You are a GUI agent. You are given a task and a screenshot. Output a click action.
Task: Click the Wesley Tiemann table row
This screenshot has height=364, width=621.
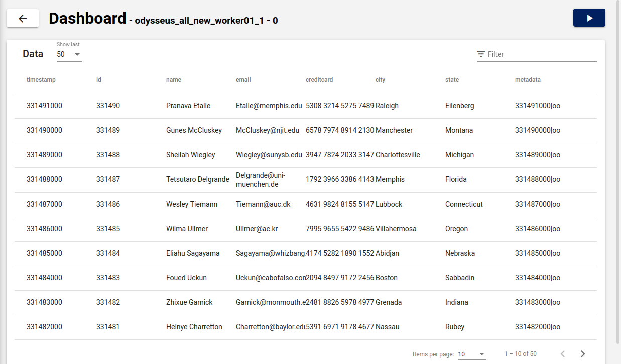click(x=192, y=204)
